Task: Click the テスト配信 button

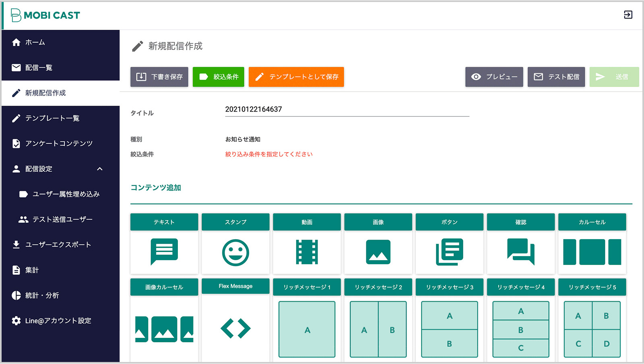Action: (x=556, y=77)
